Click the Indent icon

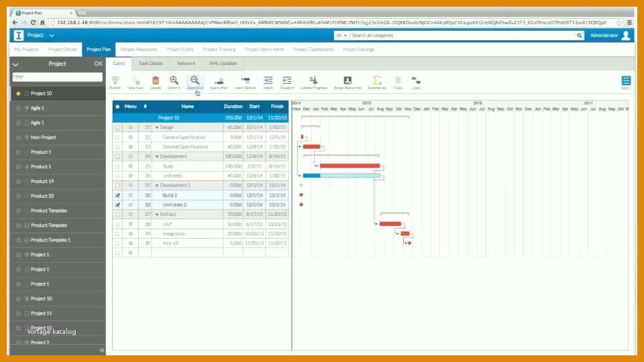(268, 80)
